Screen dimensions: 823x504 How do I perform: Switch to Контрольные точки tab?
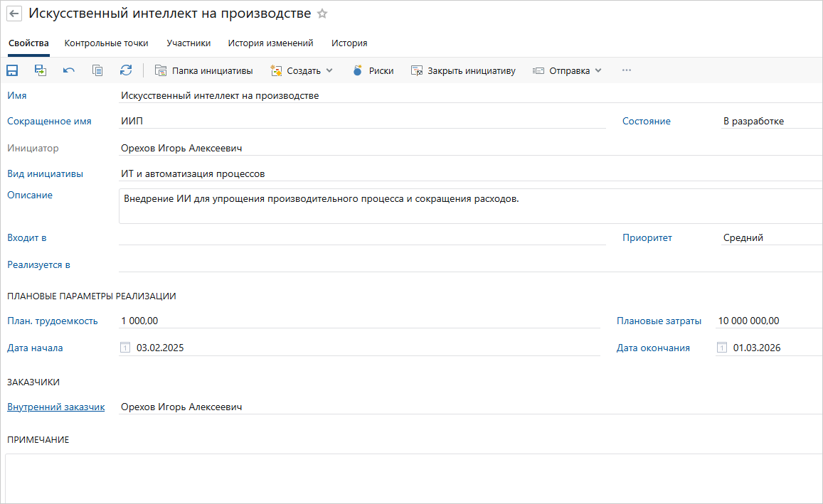pyautogui.click(x=106, y=43)
